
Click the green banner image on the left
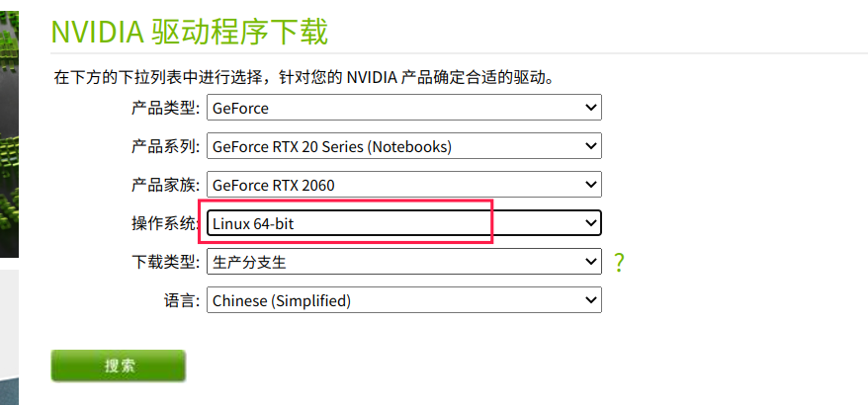click(9, 128)
